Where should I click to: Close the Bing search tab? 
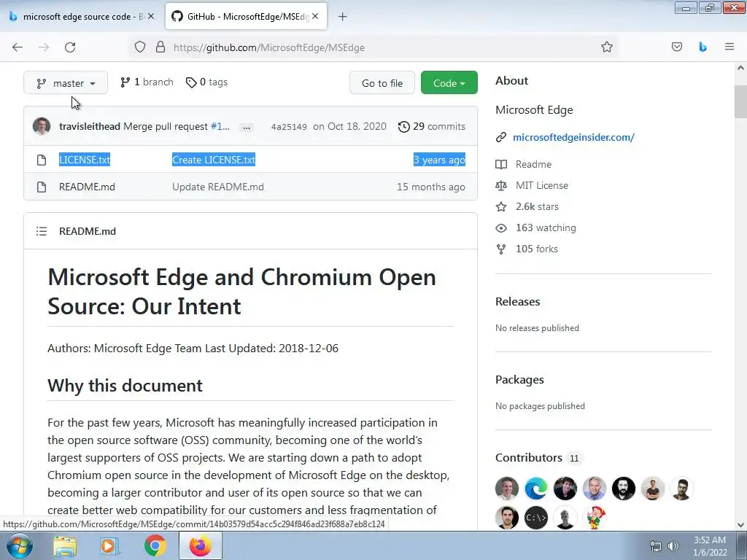point(150,16)
